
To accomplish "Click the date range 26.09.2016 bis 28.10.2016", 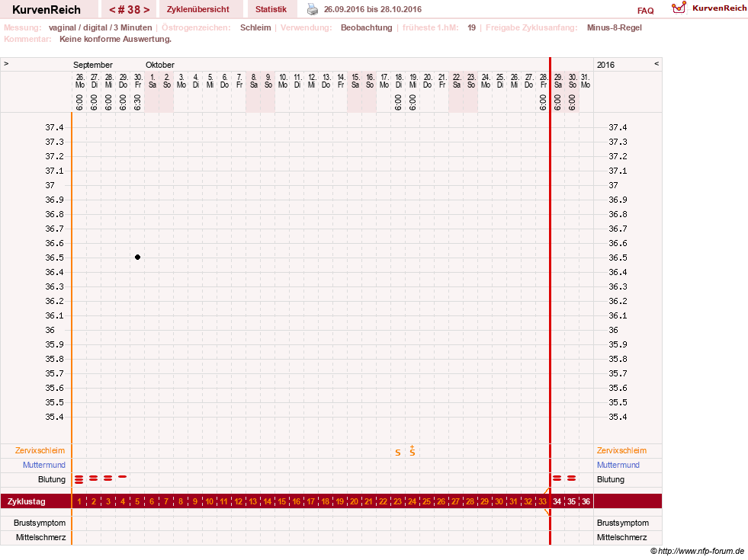I will point(373,9).
